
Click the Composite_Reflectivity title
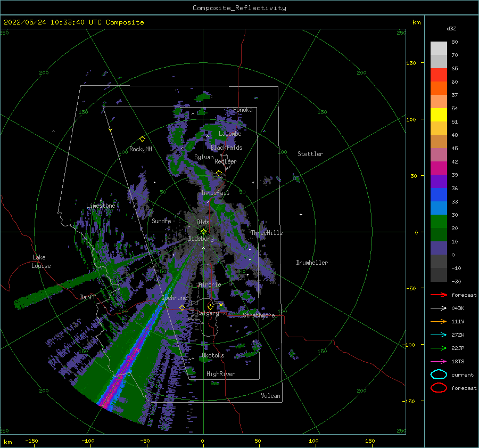(239, 8)
